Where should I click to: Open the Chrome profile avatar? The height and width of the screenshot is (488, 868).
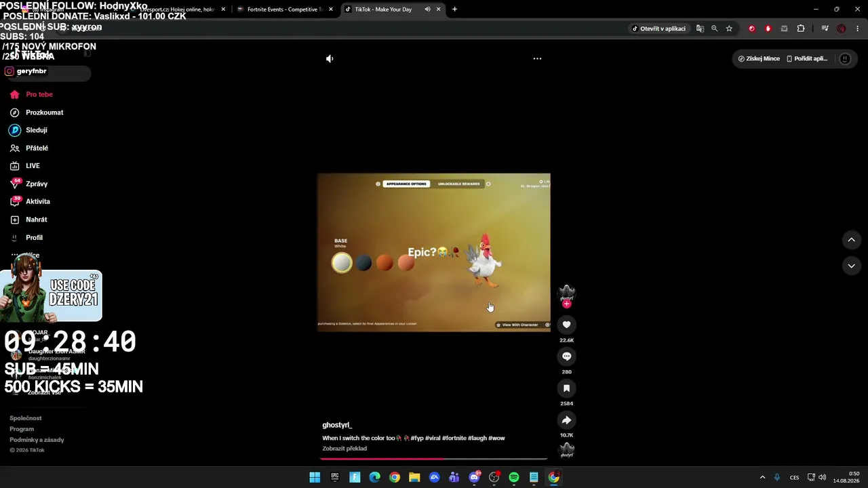pyautogui.click(x=842, y=28)
